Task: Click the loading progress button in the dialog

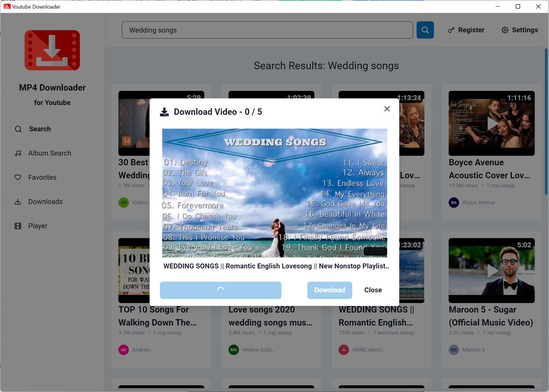Action: pyautogui.click(x=220, y=290)
